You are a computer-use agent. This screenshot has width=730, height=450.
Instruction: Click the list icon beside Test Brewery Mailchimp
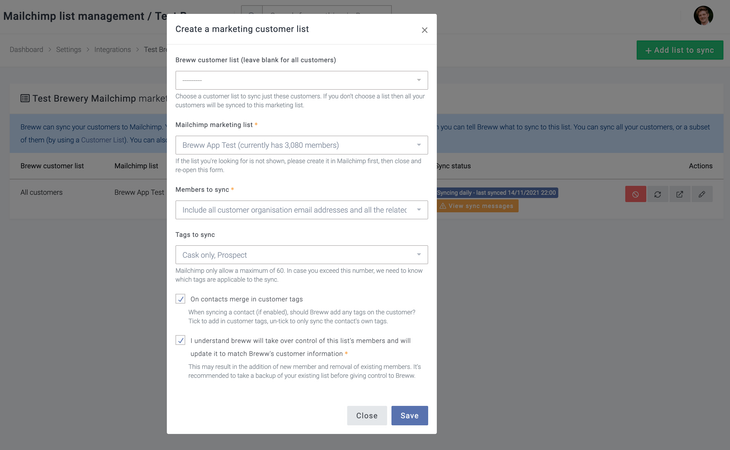point(25,99)
